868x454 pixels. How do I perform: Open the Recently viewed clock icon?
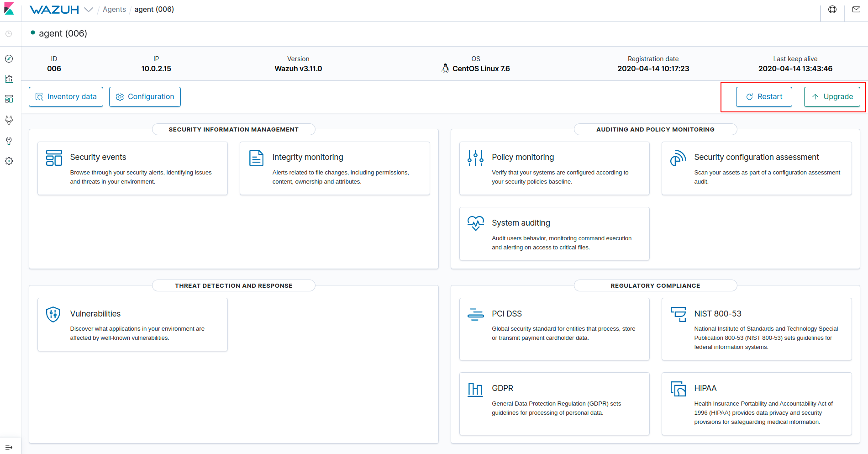pyautogui.click(x=9, y=34)
